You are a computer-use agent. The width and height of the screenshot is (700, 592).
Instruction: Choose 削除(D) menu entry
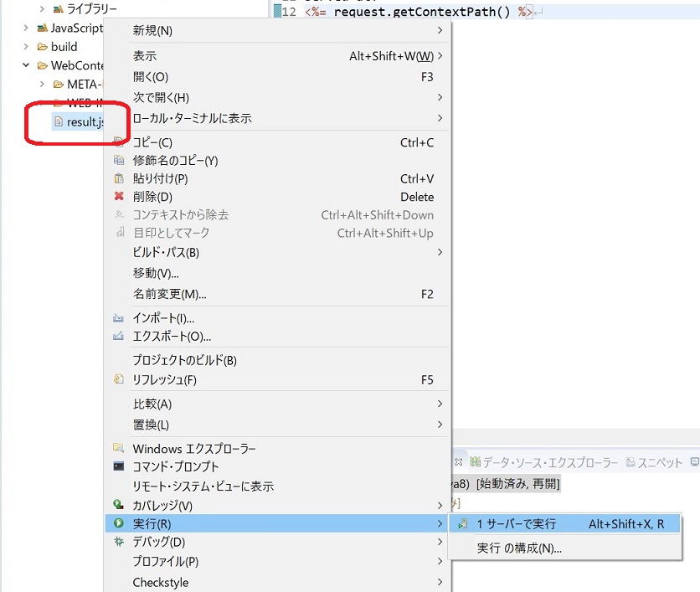[278, 197]
